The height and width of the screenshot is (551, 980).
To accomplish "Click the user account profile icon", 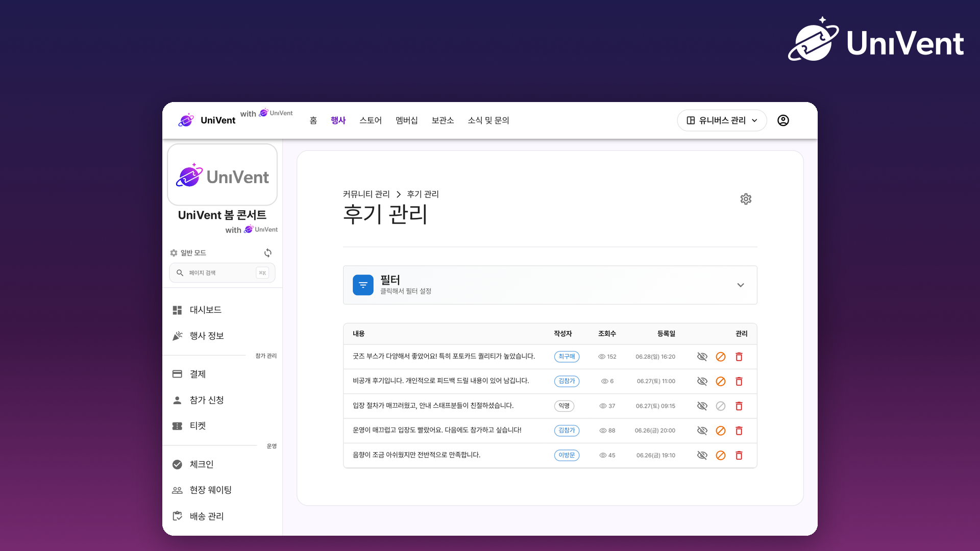I will click(783, 120).
